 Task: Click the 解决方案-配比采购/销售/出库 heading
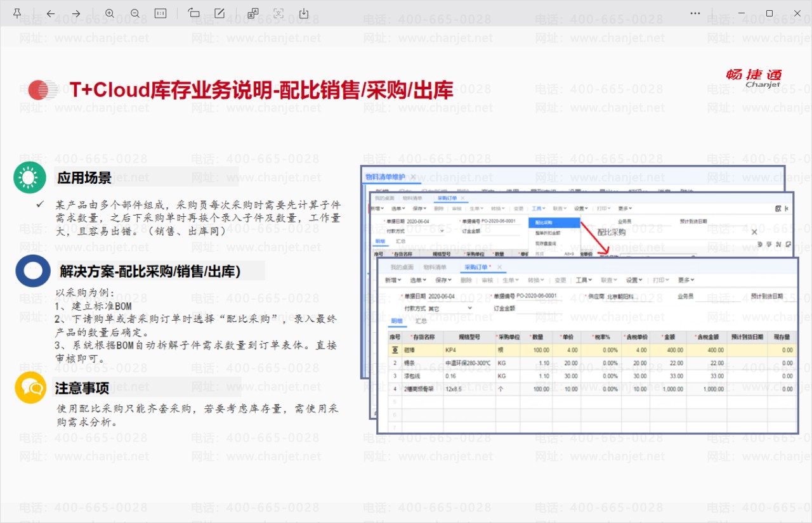point(150,272)
